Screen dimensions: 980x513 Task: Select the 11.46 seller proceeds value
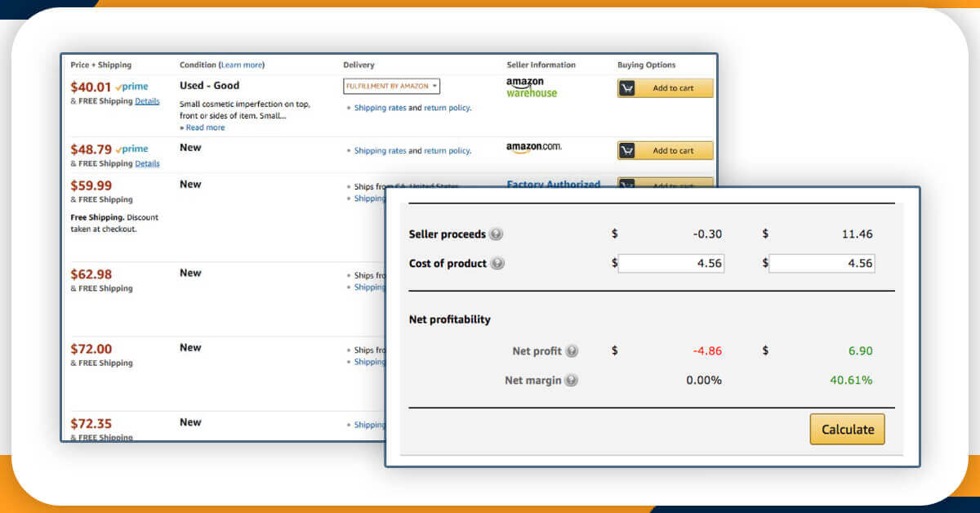pos(857,234)
